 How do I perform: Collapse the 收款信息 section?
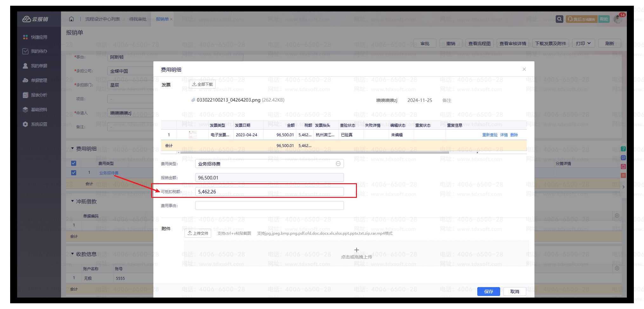(72, 254)
